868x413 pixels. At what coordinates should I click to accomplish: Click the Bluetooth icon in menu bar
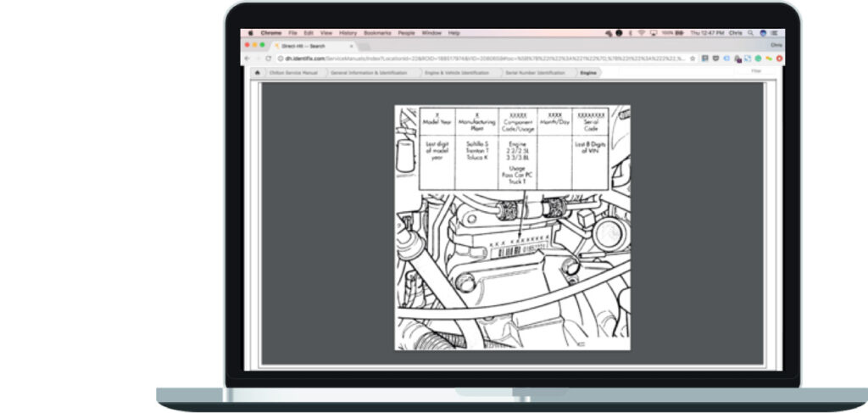click(630, 32)
